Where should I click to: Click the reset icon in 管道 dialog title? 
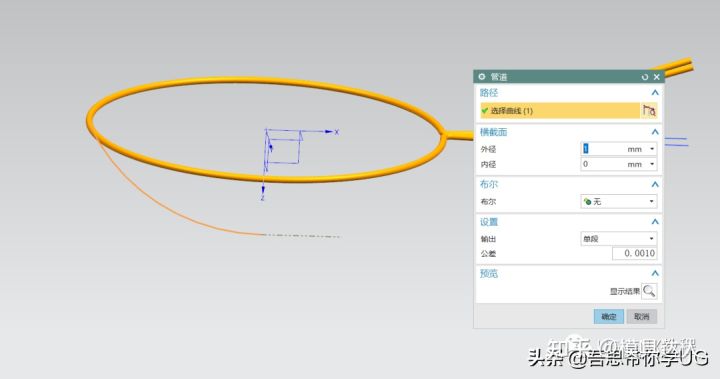point(645,77)
